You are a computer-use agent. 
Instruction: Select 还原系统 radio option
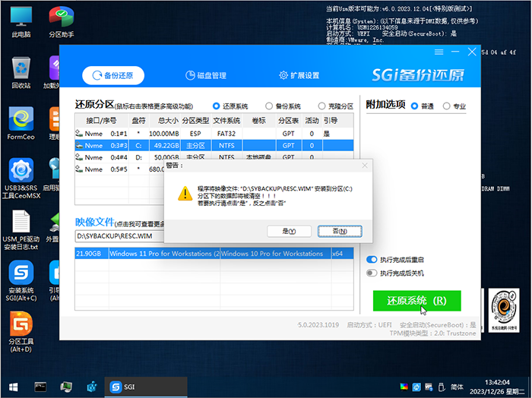(x=230, y=106)
